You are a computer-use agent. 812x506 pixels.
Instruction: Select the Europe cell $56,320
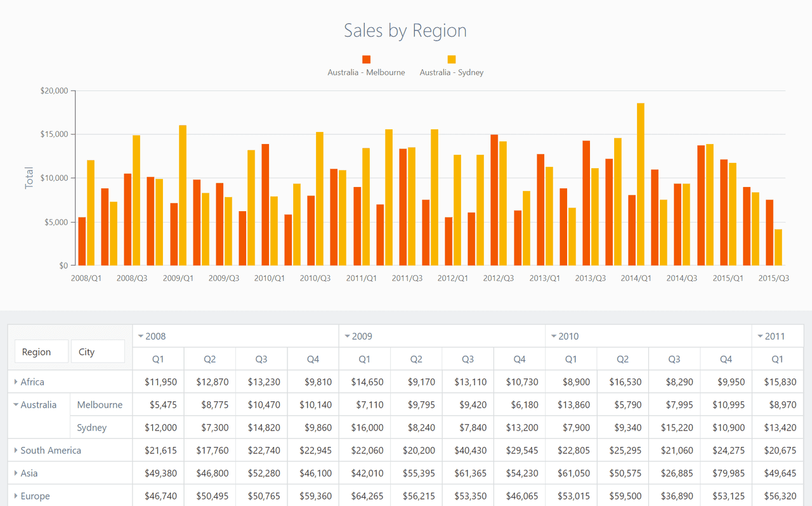tap(777, 496)
